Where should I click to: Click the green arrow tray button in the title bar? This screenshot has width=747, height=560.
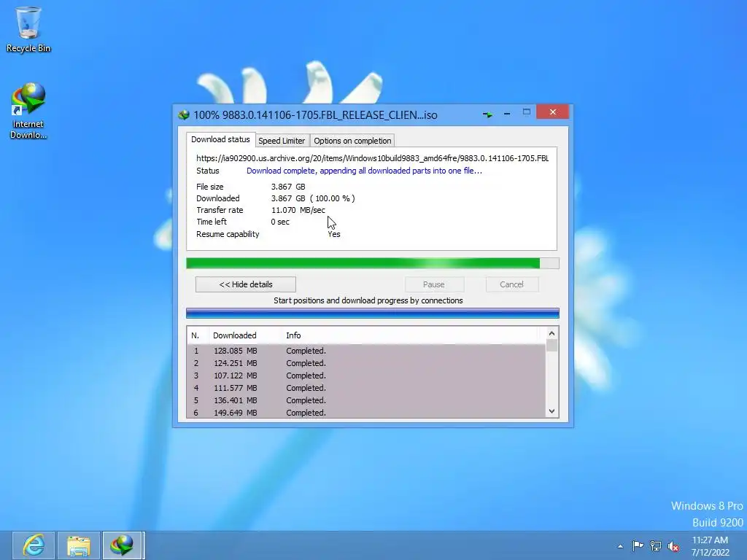[x=487, y=114]
